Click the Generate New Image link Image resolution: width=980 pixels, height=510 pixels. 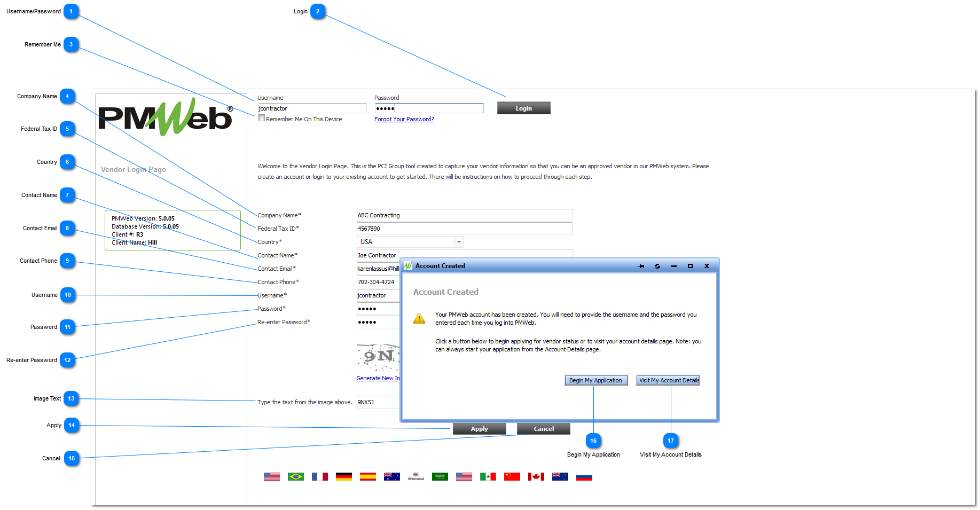click(378, 378)
